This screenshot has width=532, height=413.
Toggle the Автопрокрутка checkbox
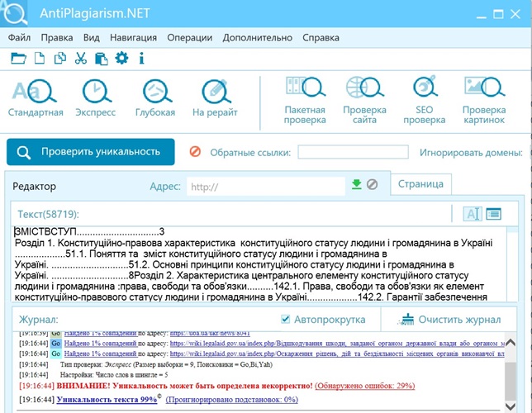tap(285, 319)
